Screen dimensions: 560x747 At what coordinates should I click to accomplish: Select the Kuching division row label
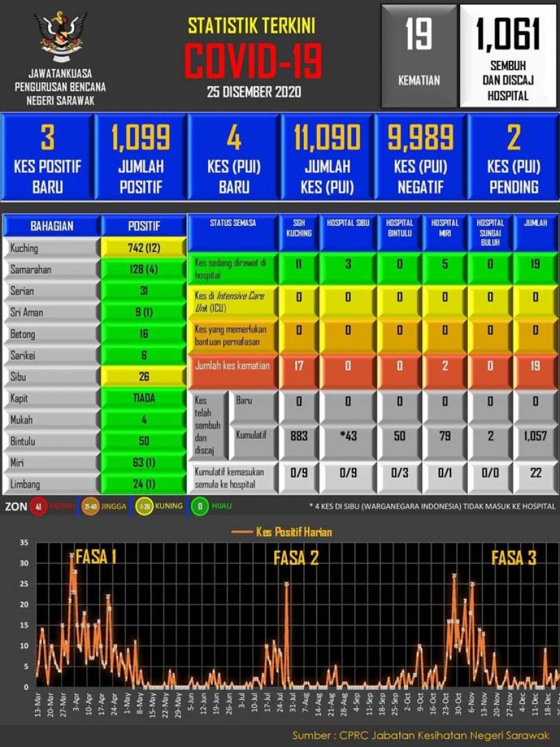click(52, 248)
